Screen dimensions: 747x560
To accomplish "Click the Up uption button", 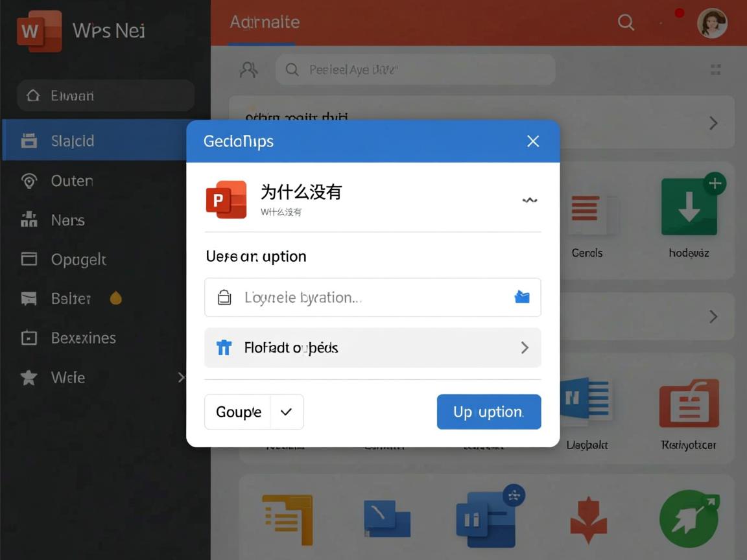I will click(489, 412).
